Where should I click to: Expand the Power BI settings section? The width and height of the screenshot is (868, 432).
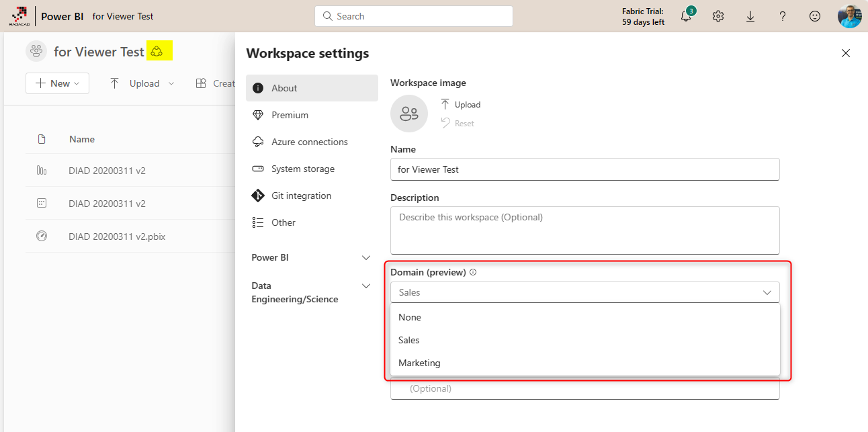pos(366,258)
